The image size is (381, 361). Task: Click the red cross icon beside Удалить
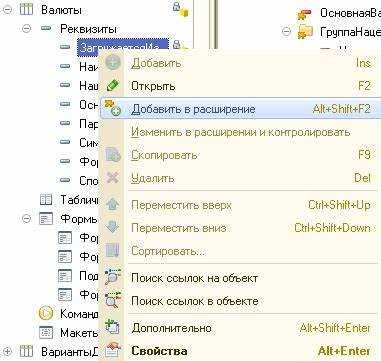click(x=113, y=178)
